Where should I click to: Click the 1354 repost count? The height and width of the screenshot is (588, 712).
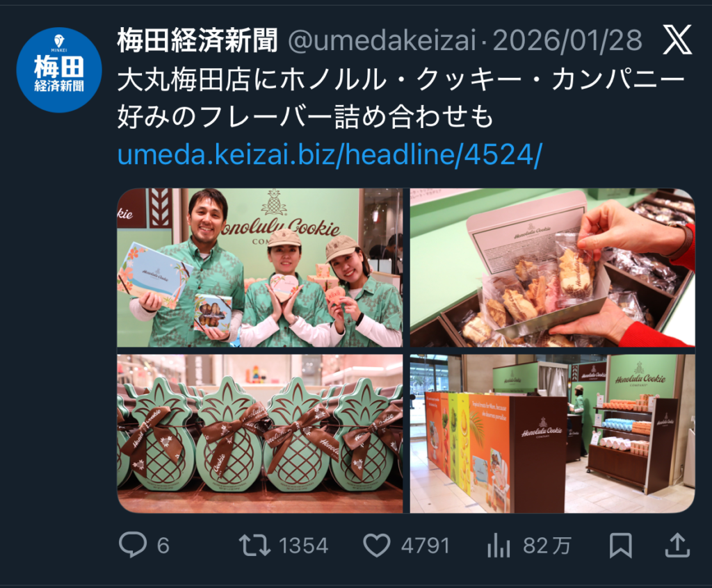[x=303, y=546]
